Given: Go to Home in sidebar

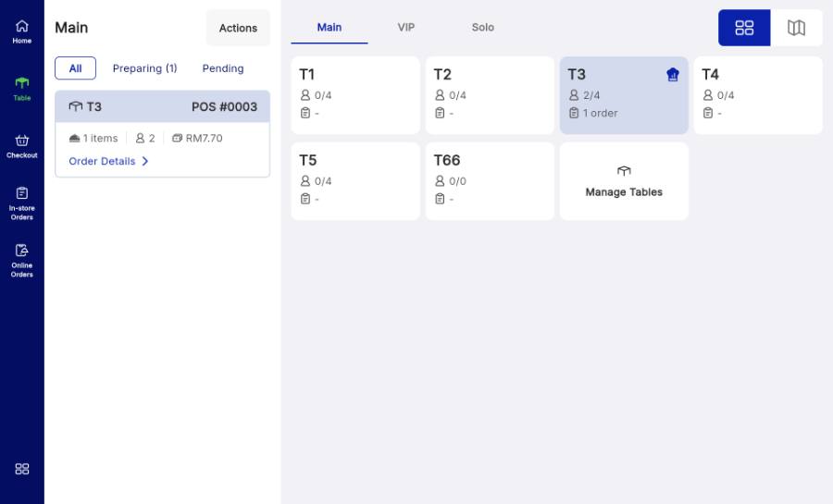Looking at the screenshot, I should pyautogui.click(x=22, y=31).
